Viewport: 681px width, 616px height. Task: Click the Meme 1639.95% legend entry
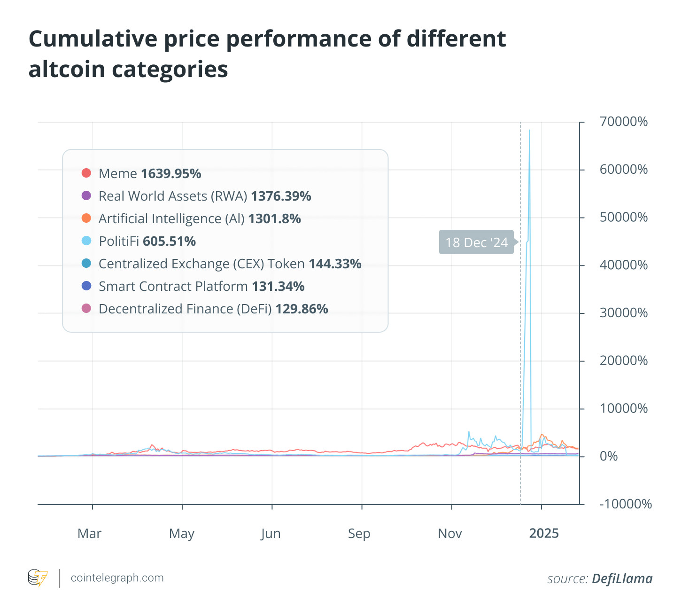click(150, 173)
